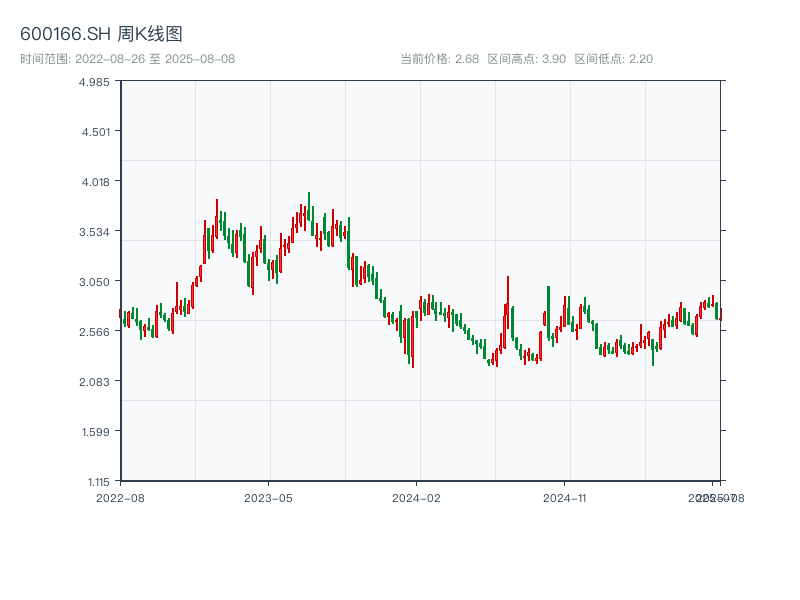Screen dimensions: 800x600
Task: Click the 2022-08 x-axis date label
Action: click(x=120, y=497)
